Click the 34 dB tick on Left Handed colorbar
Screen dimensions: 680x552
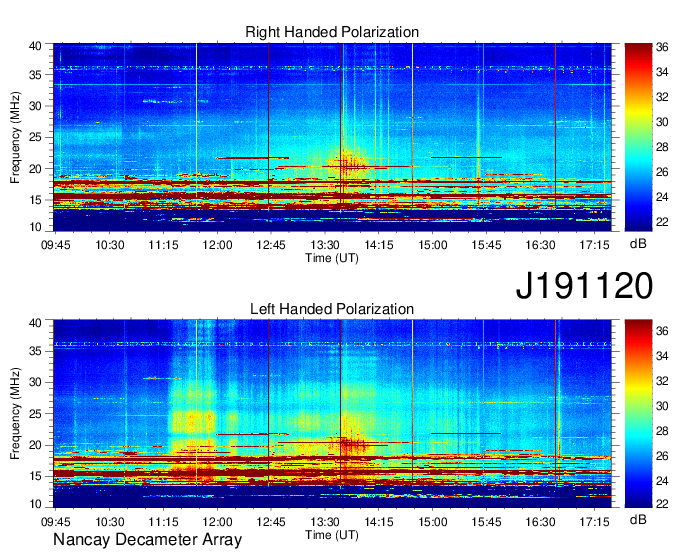pos(662,356)
